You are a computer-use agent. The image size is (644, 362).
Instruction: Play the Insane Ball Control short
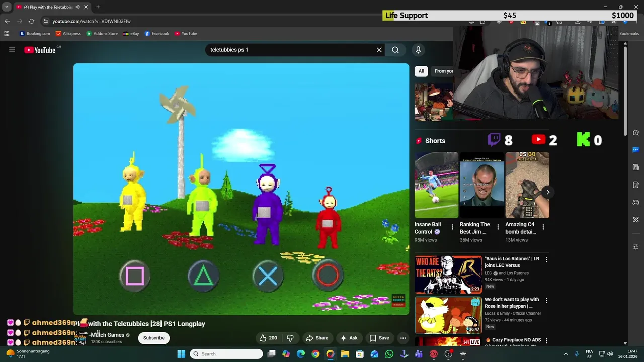point(436,185)
